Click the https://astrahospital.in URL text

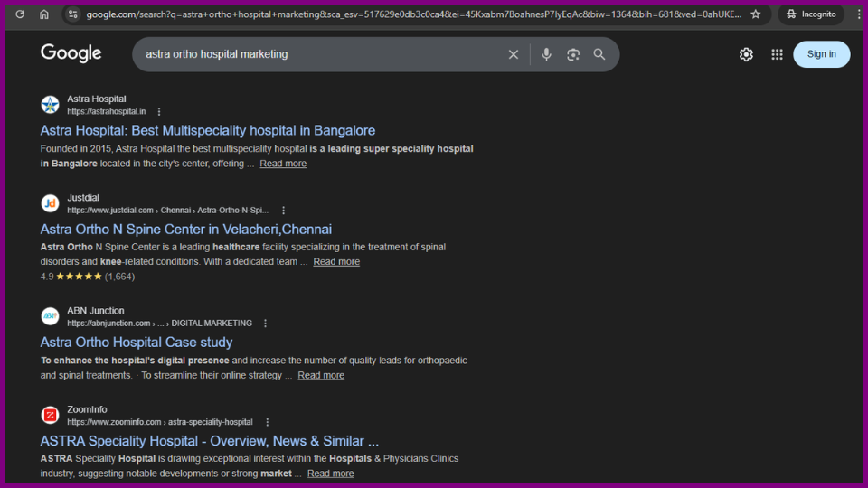(x=107, y=111)
